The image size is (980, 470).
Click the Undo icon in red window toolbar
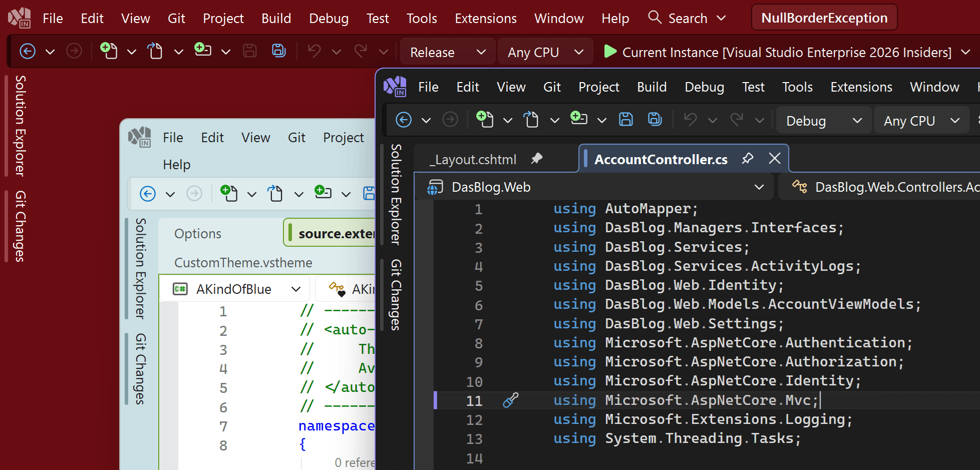(x=314, y=51)
